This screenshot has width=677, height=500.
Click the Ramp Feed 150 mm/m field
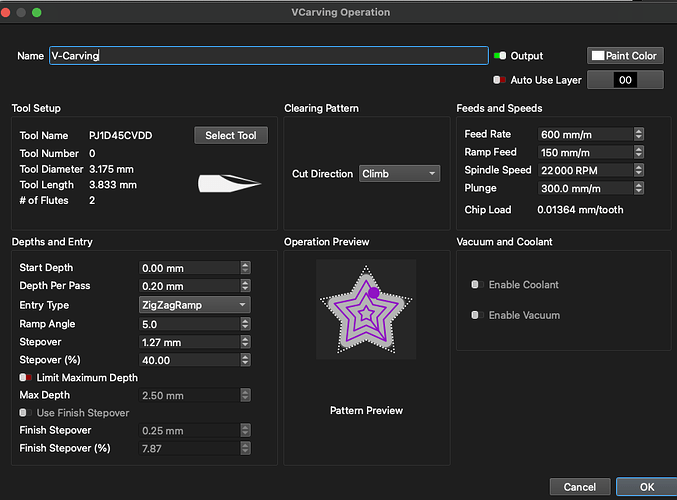click(x=585, y=152)
